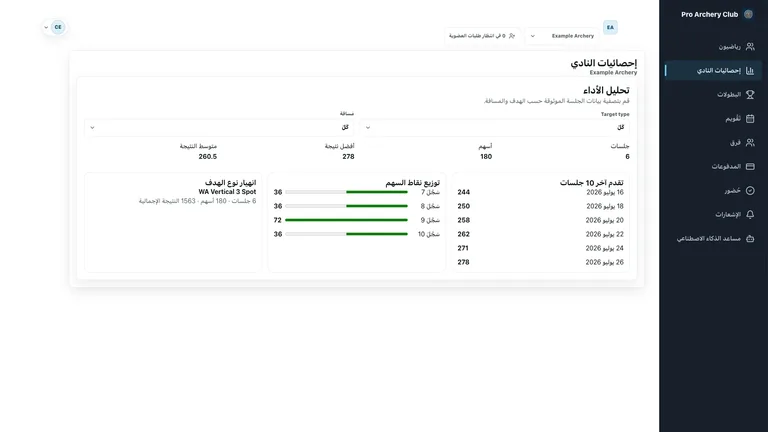Click the AI assistant robot icon

[x=750, y=239]
